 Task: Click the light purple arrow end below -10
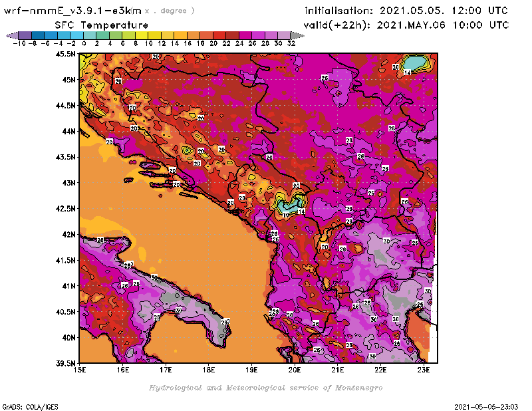(x=12, y=35)
